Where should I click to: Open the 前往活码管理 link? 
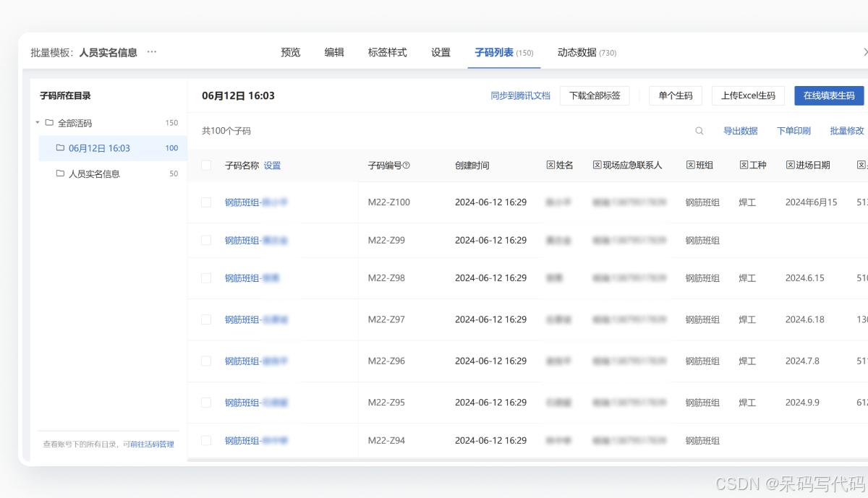click(x=152, y=444)
